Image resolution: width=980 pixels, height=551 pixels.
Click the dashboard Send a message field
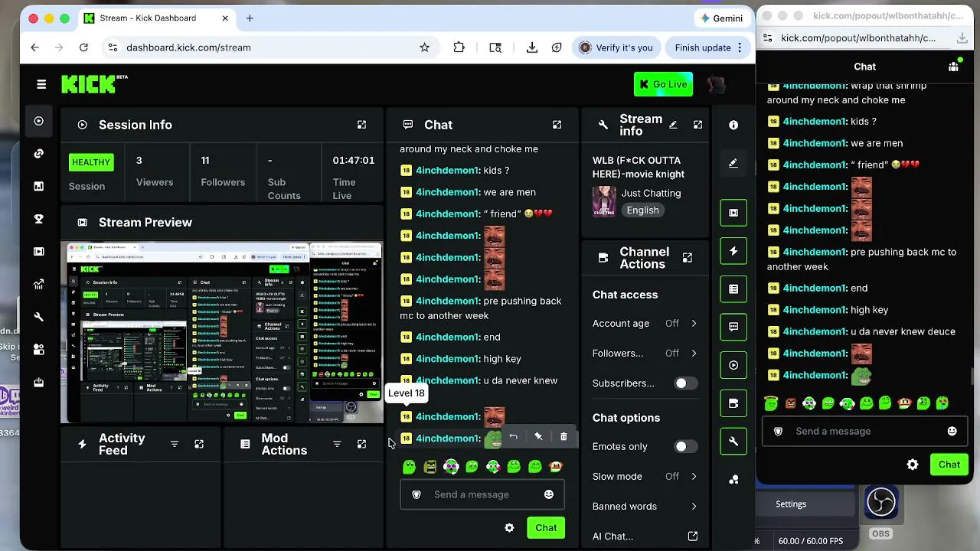(482, 494)
